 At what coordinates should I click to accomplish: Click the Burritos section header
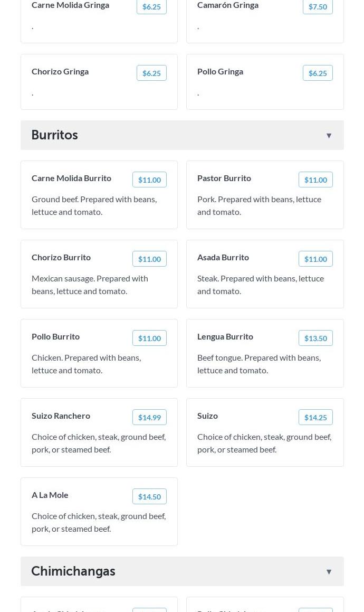point(55,135)
